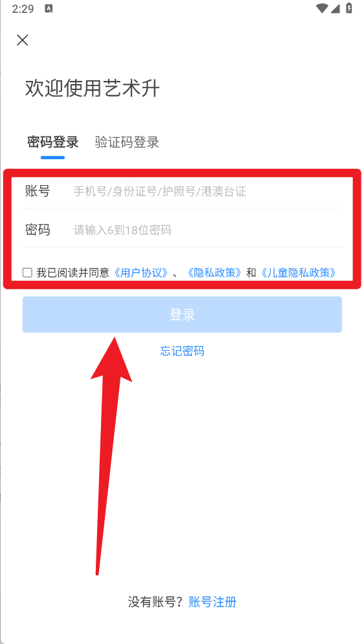The height and width of the screenshot is (644, 362).
Task: Open the 《隐私政策》 link
Action: tap(214, 272)
